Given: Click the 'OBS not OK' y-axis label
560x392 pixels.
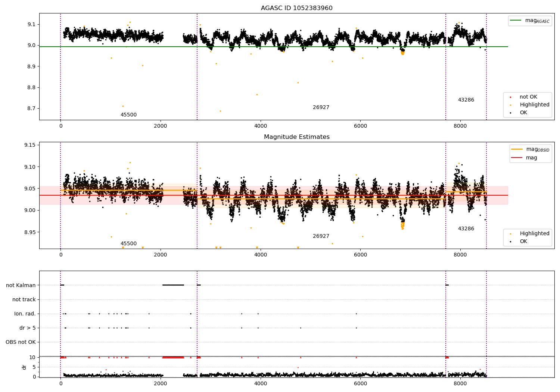Looking at the screenshot, I should coord(21,342).
